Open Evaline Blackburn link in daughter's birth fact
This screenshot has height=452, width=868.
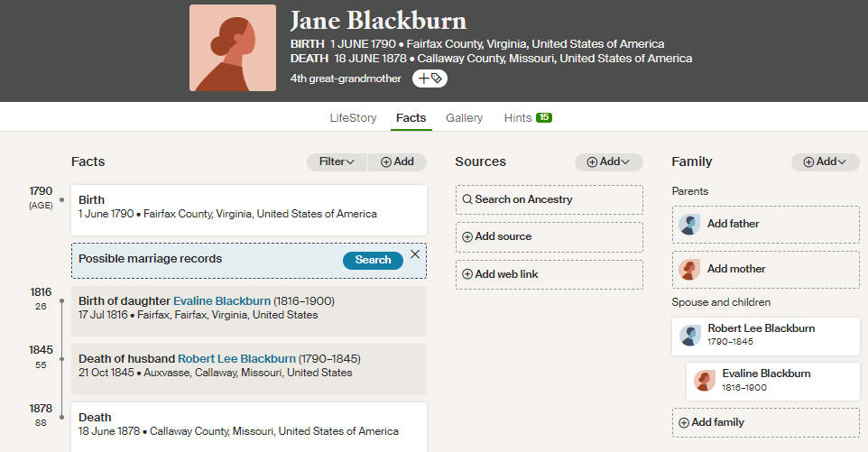(x=222, y=301)
